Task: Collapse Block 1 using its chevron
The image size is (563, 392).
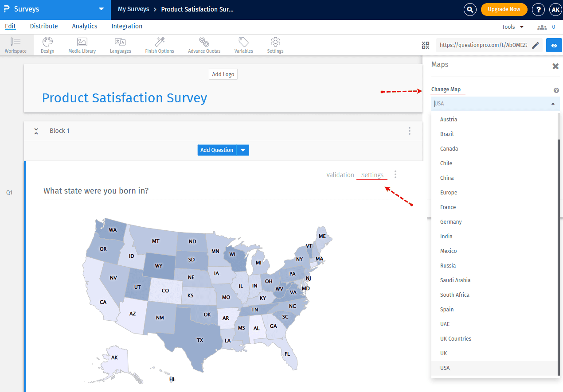Action: pyautogui.click(x=36, y=131)
